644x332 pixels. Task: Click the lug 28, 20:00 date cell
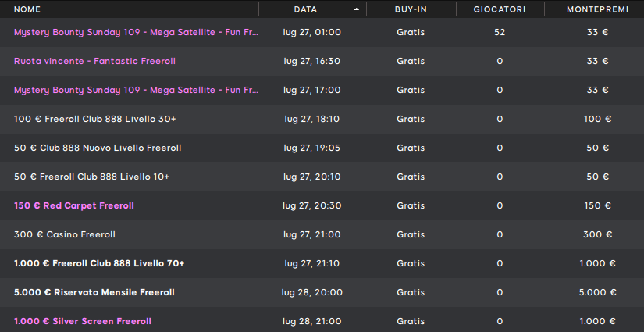click(x=312, y=293)
